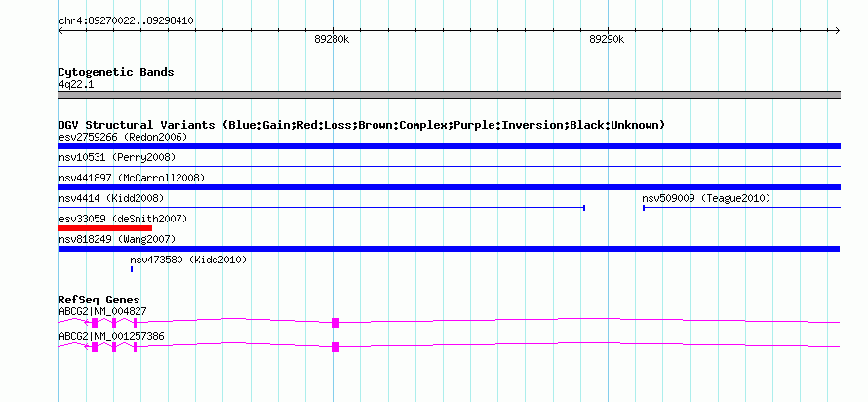Open variant nsv818249 (Wang2007) label
Viewport: 868px width, 402px height.
click(117, 239)
